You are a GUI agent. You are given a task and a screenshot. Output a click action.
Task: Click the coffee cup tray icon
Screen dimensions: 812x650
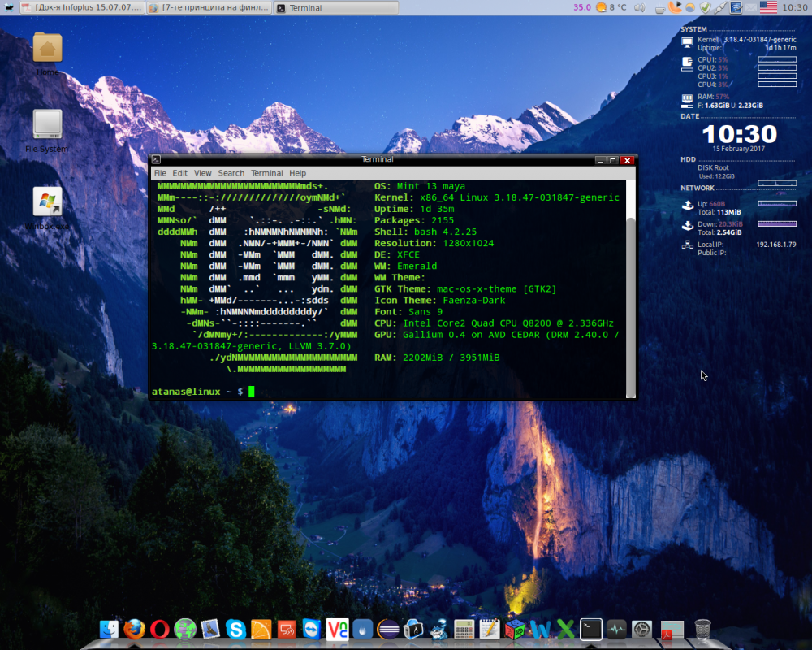click(x=659, y=8)
